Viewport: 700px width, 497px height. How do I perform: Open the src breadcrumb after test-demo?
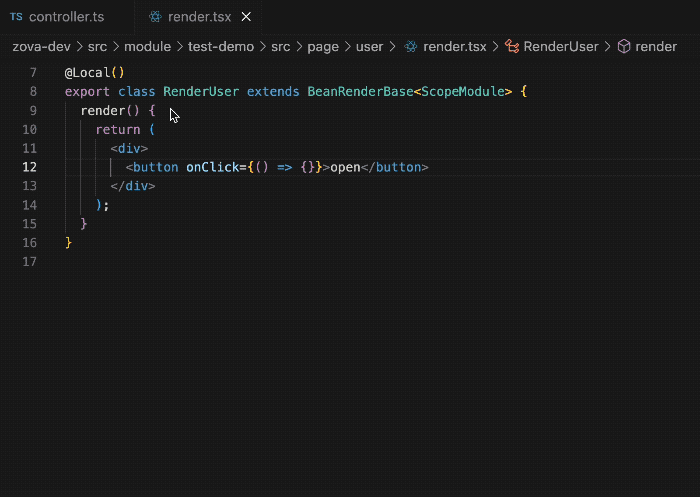[x=281, y=46]
